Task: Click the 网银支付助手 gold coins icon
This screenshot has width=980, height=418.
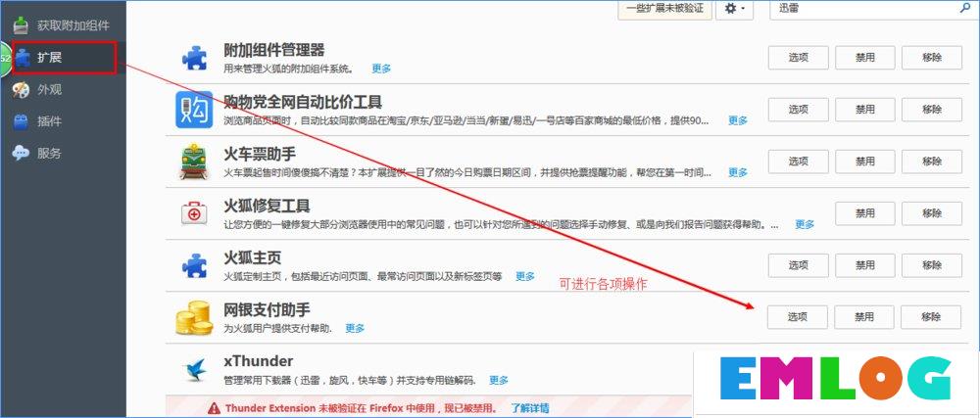Action: (x=194, y=317)
